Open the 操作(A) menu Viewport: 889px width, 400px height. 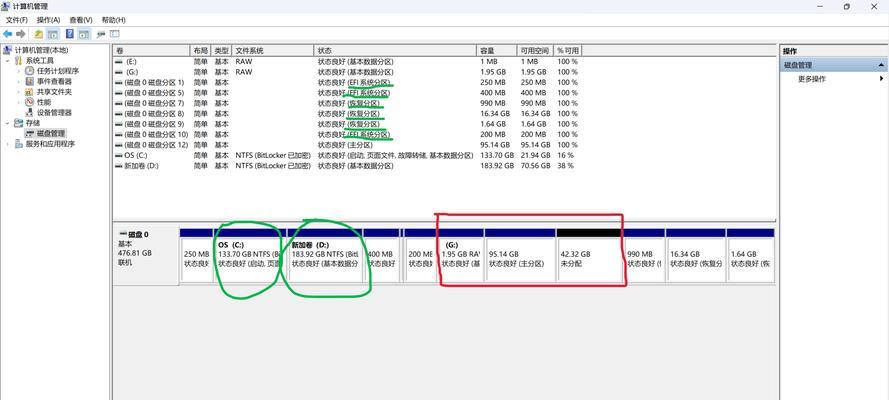(x=47, y=20)
